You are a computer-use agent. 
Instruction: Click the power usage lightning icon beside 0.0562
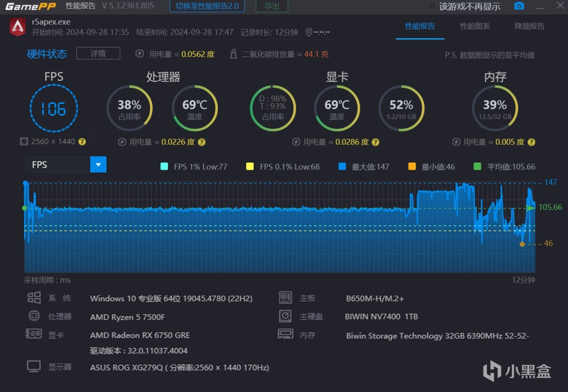(139, 54)
